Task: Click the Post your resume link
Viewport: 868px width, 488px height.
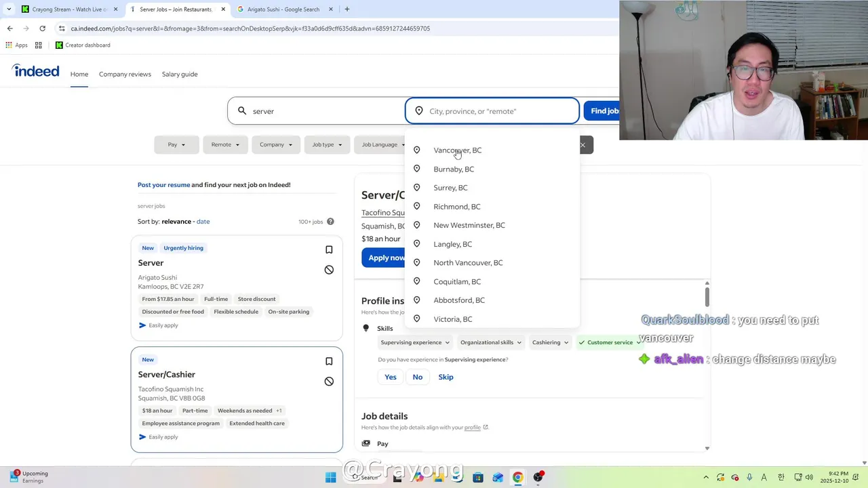Action: (163, 185)
